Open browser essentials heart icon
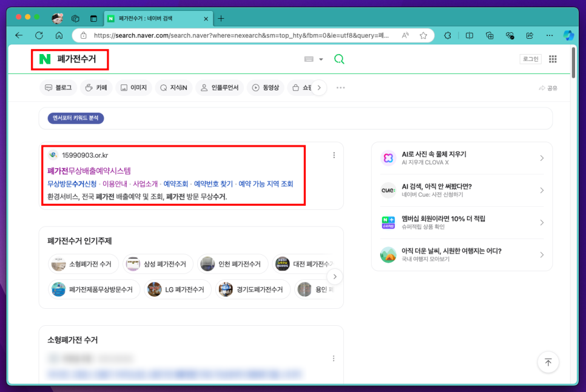This screenshot has width=586, height=392. [x=510, y=36]
